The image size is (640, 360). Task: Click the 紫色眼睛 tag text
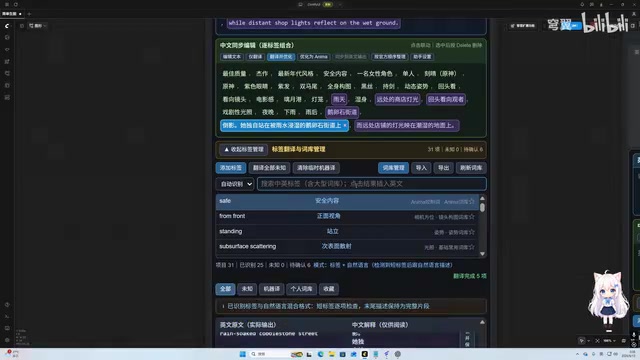pyautogui.click(x=256, y=87)
